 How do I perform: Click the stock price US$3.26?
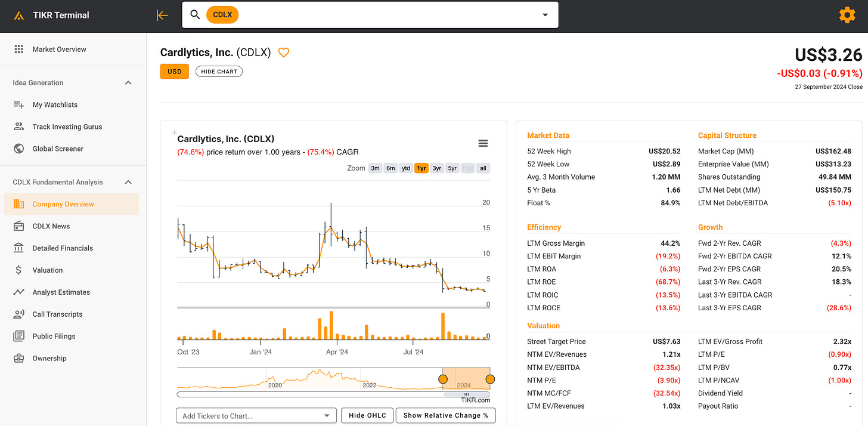[829, 55]
